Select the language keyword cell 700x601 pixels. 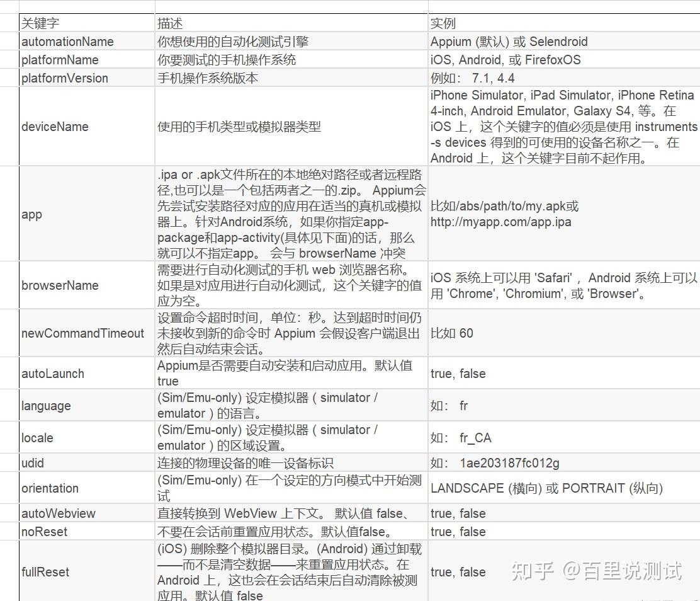coord(87,405)
